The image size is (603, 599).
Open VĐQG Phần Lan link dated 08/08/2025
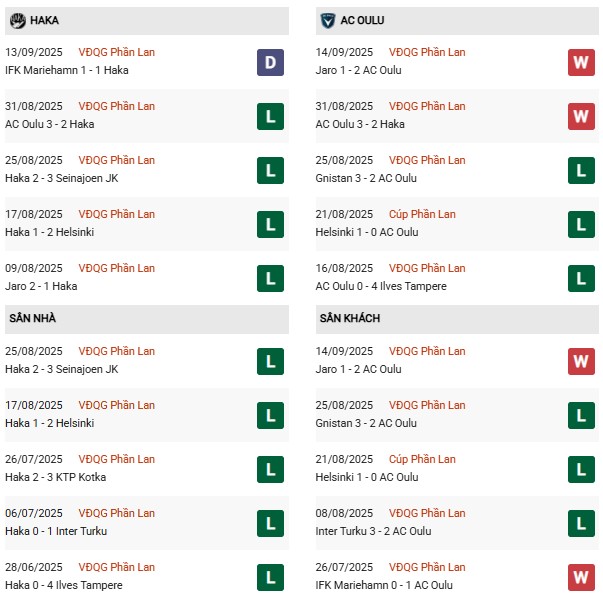pyautogui.click(x=427, y=513)
